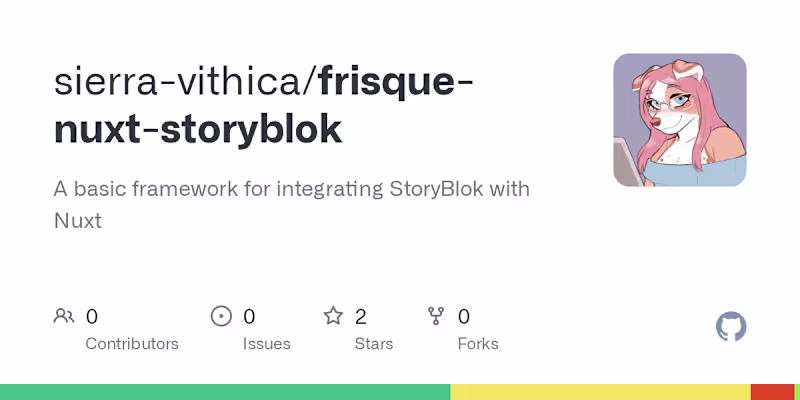800x400 pixels.
Task: Click the Forks label
Action: 478,344
